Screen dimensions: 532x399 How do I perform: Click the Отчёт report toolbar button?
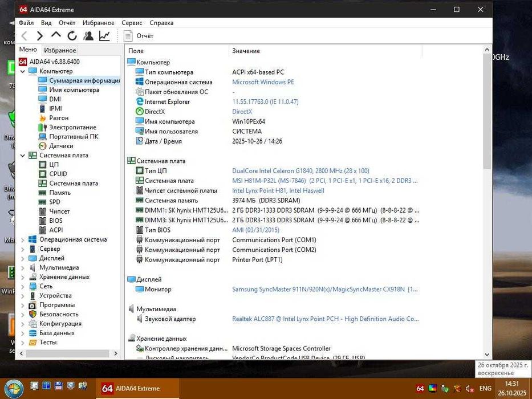pyautogui.click(x=139, y=35)
